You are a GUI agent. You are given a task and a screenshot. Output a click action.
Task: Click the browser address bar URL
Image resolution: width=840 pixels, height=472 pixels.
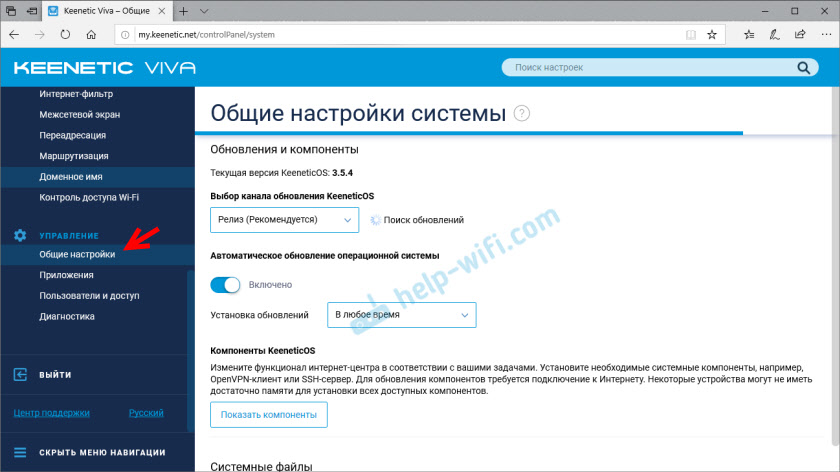coord(206,35)
